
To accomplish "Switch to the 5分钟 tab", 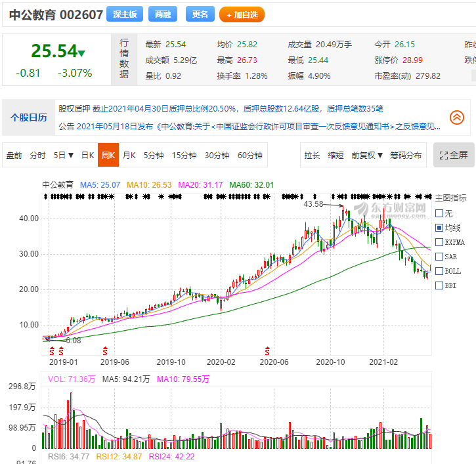I will coord(154,156).
